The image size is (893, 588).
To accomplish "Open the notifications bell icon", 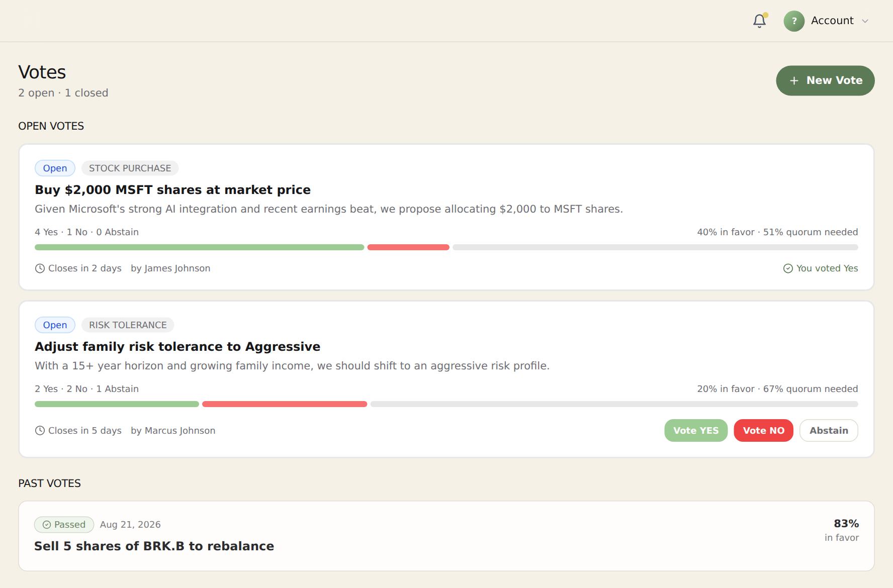I will [759, 21].
